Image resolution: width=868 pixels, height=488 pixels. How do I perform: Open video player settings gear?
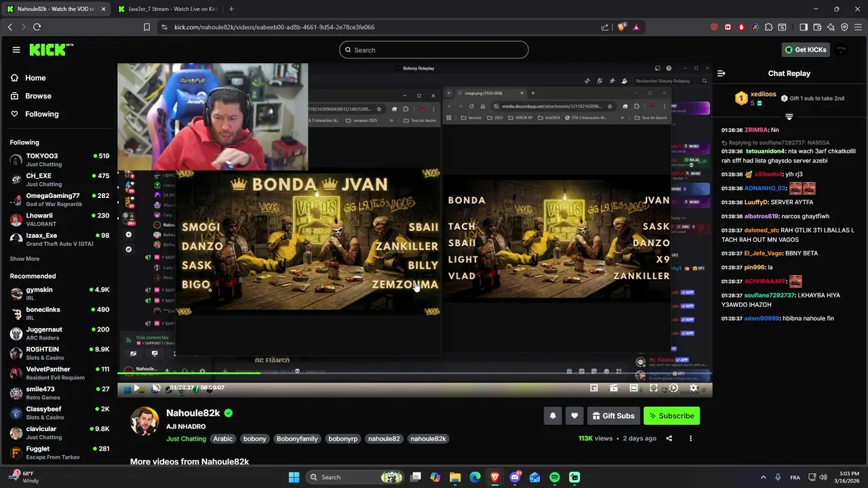693,388
